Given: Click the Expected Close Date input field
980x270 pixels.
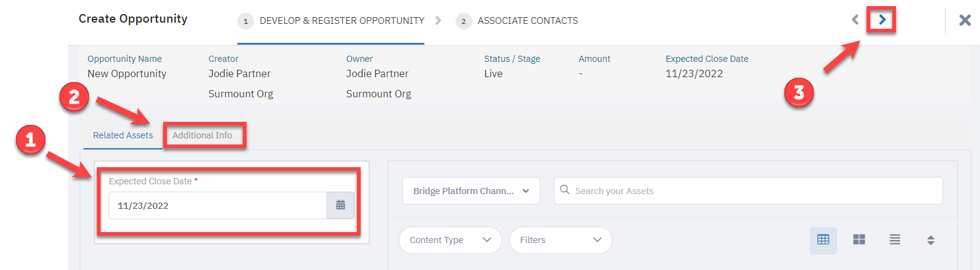Looking at the screenshot, I should pos(218,206).
